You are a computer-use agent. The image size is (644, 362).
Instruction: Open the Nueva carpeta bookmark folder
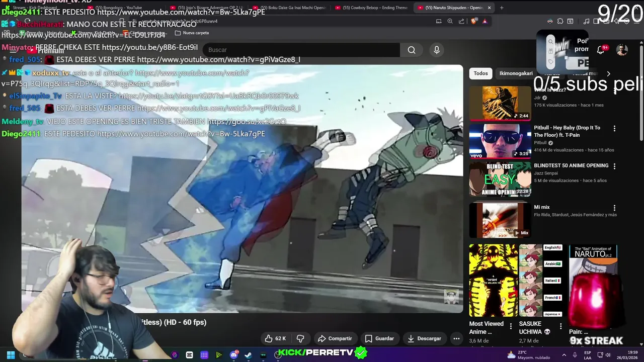coord(192,33)
